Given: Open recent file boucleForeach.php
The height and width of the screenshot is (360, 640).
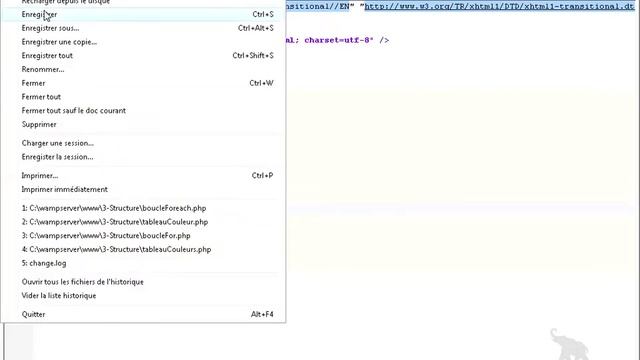Looking at the screenshot, I should (143, 208).
